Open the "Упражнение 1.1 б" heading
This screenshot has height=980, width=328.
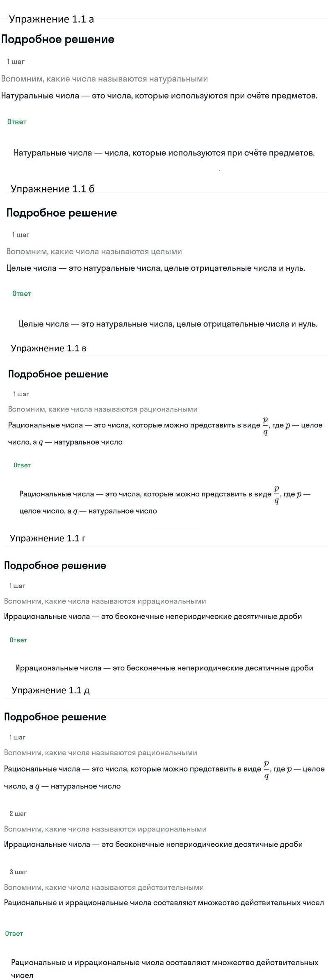[x=52, y=189]
